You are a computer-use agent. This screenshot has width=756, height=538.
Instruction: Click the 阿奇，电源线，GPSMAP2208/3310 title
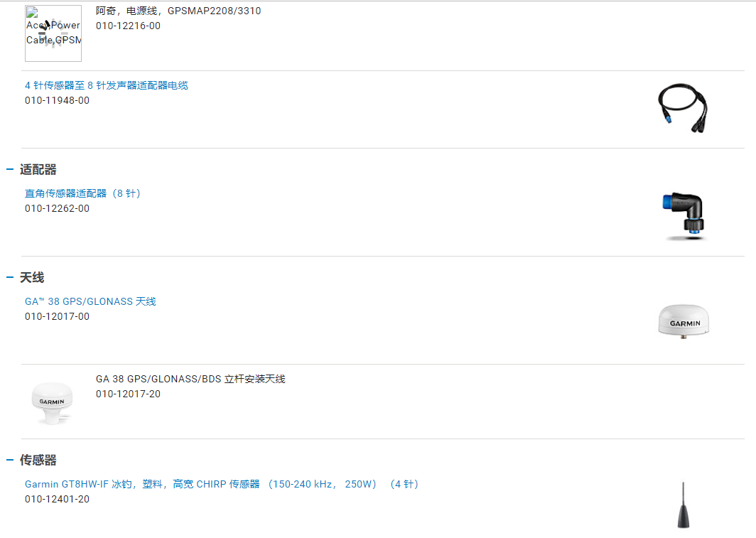[x=178, y=11]
